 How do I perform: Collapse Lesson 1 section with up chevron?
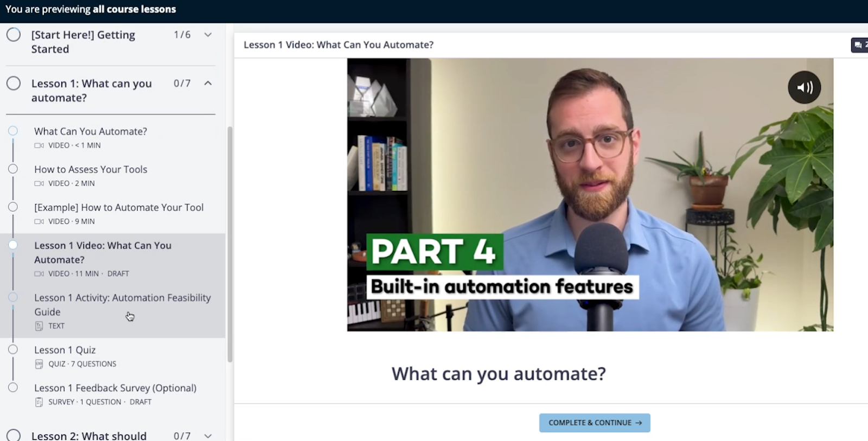pyautogui.click(x=208, y=83)
